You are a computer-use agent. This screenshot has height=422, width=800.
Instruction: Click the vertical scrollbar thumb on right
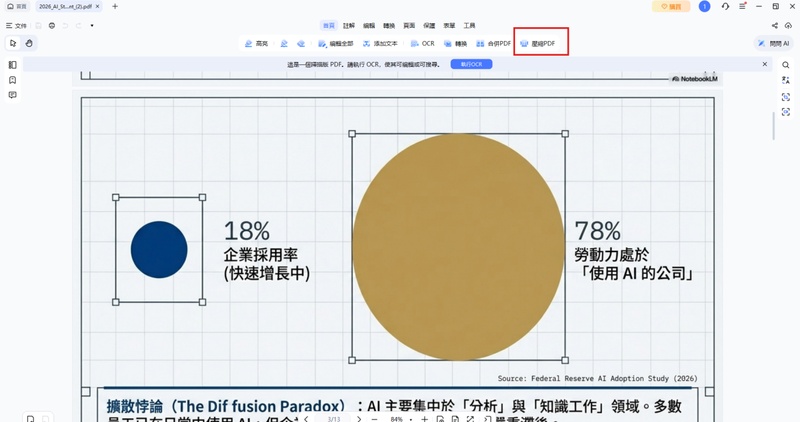(x=773, y=126)
